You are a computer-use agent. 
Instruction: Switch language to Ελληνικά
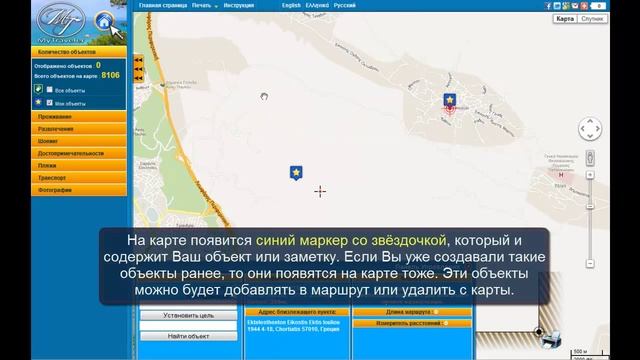click(x=317, y=5)
